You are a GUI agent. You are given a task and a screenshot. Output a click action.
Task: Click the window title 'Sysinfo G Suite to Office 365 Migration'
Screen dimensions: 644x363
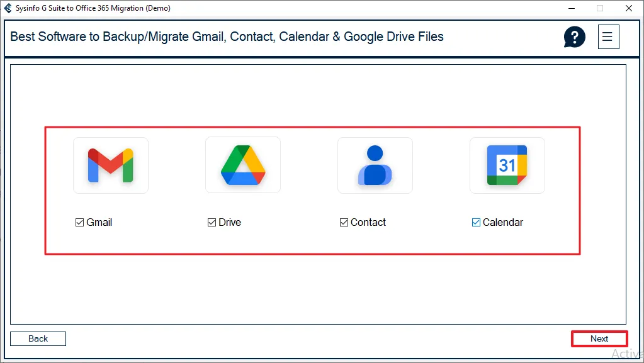(x=80, y=8)
